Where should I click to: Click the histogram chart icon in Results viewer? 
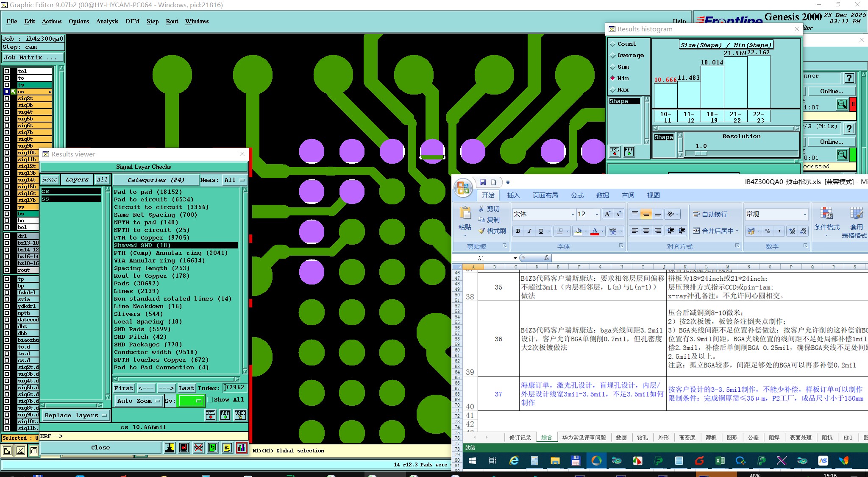[x=242, y=448]
